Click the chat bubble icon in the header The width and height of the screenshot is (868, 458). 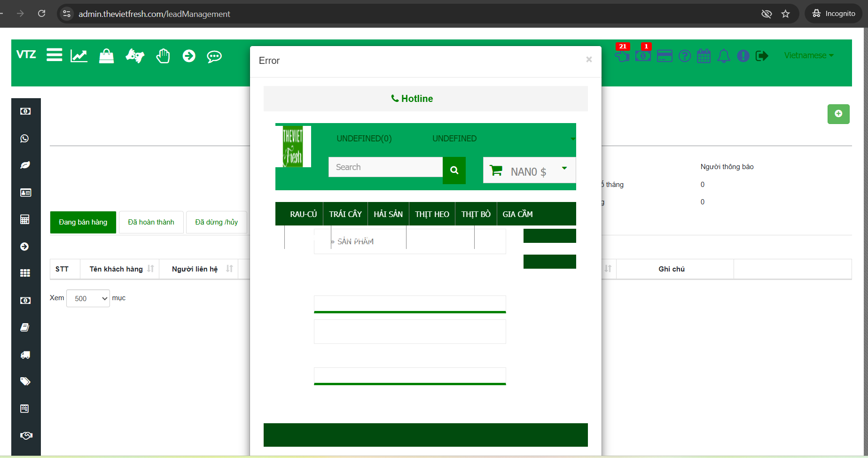click(214, 56)
